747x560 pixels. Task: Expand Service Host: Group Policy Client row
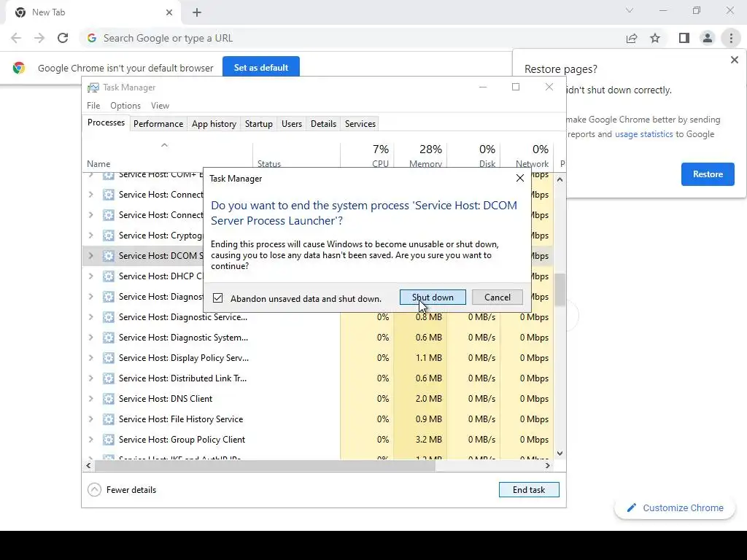point(91,440)
